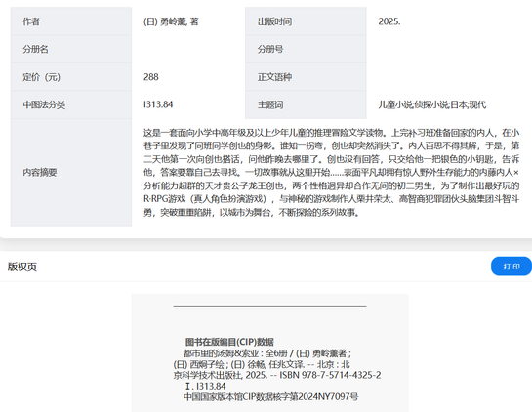Click the 分册名 label cell
This screenshot has height=412, width=532.
pyautogui.click(x=71, y=49)
